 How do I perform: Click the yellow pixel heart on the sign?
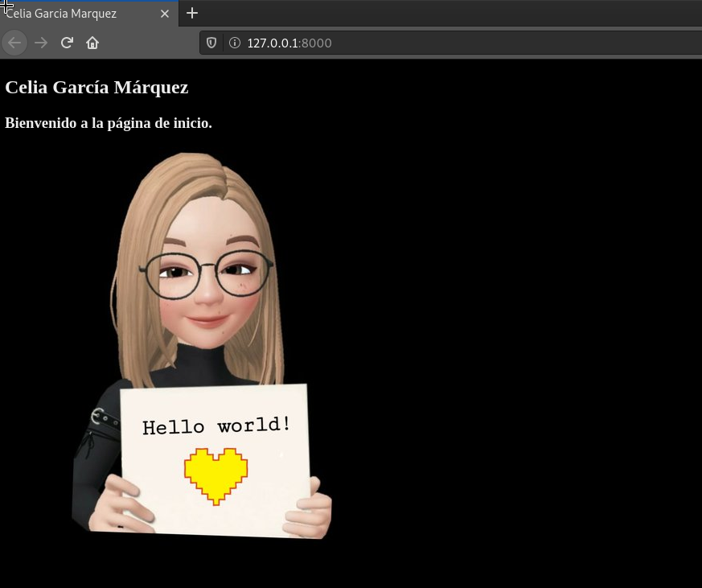[216, 475]
